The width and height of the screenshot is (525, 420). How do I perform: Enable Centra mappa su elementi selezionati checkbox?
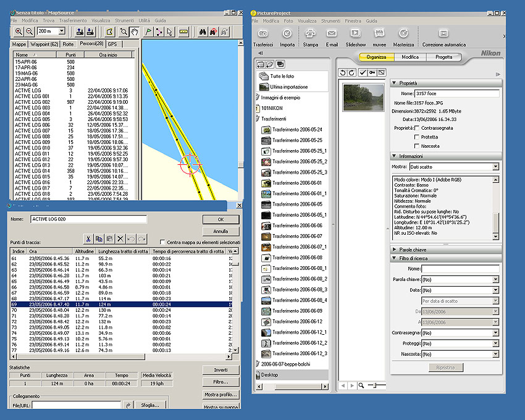(x=162, y=242)
